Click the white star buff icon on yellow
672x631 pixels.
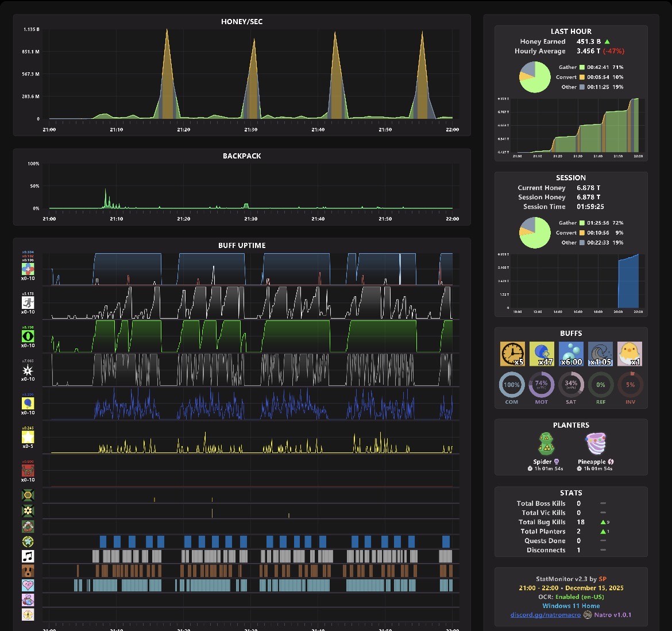28,437
